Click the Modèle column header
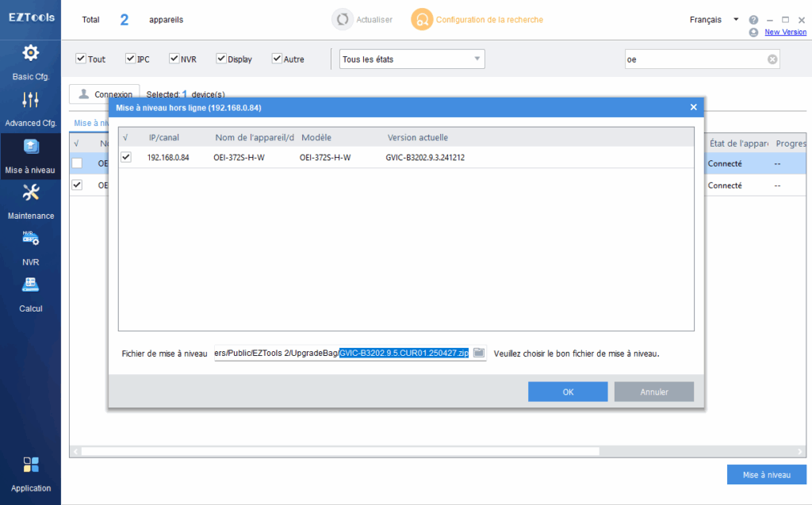Screen dimensions: 812x505 point(316,137)
